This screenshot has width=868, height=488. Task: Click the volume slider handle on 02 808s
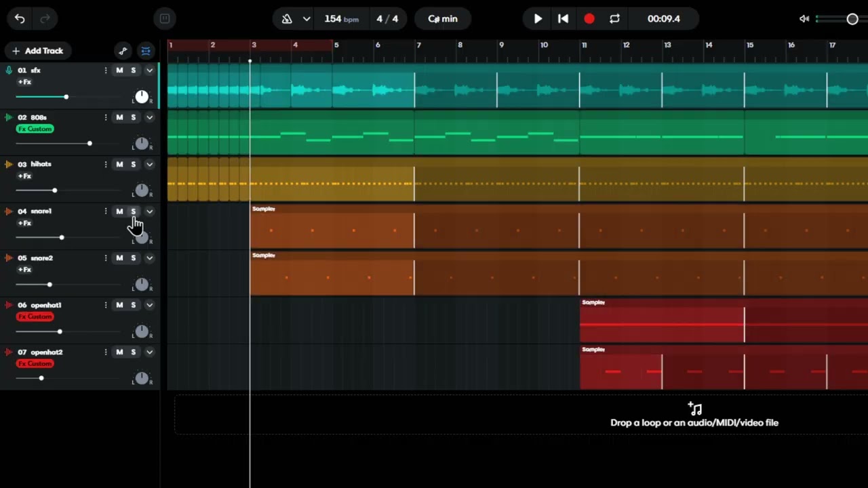click(90, 144)
